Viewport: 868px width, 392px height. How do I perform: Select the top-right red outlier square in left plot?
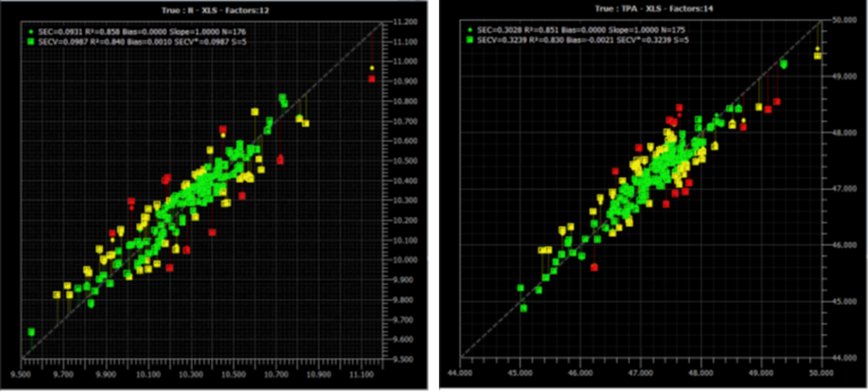coord(372,79)
